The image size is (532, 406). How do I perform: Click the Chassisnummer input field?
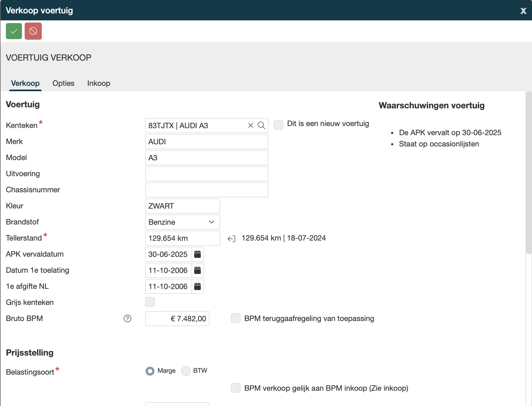click(x=207, y=190)
